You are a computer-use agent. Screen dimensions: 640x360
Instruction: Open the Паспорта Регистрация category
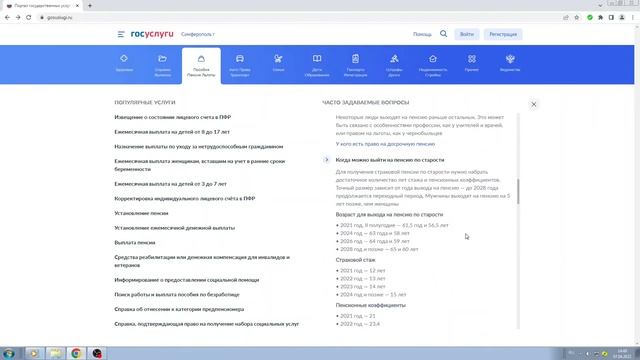356,65
